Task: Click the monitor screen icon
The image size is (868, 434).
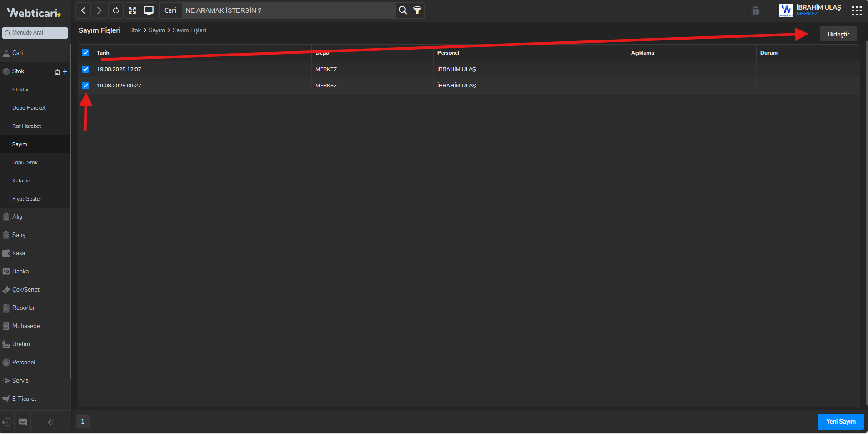Action: pyautogui.click(x=149, y=10)
